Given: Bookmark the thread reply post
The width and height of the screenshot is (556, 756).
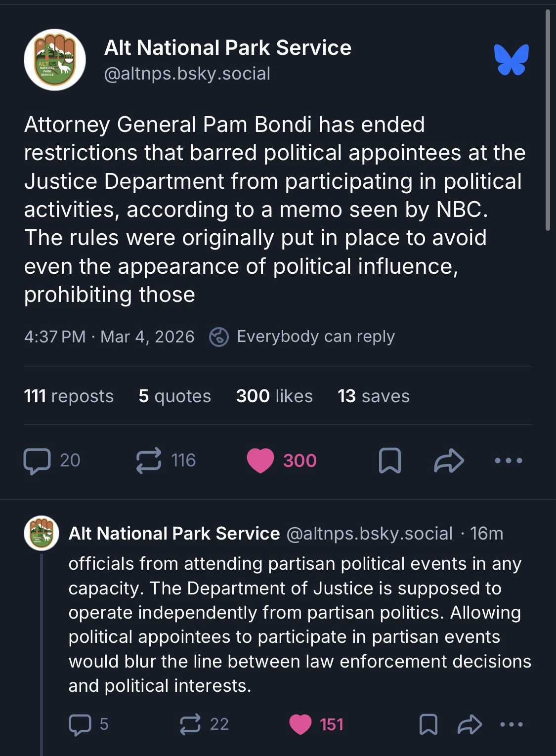Looking at the screenshot, I should click(x=428, y=724).
